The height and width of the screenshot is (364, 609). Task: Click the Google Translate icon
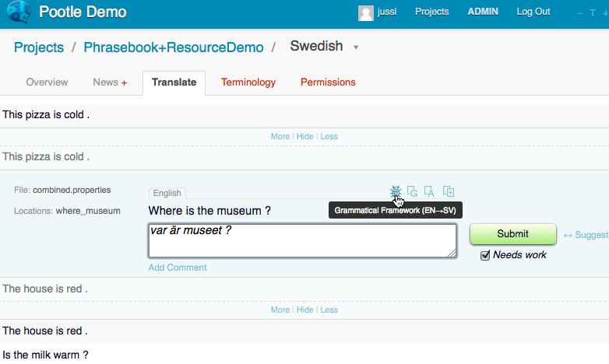(412, 191)
